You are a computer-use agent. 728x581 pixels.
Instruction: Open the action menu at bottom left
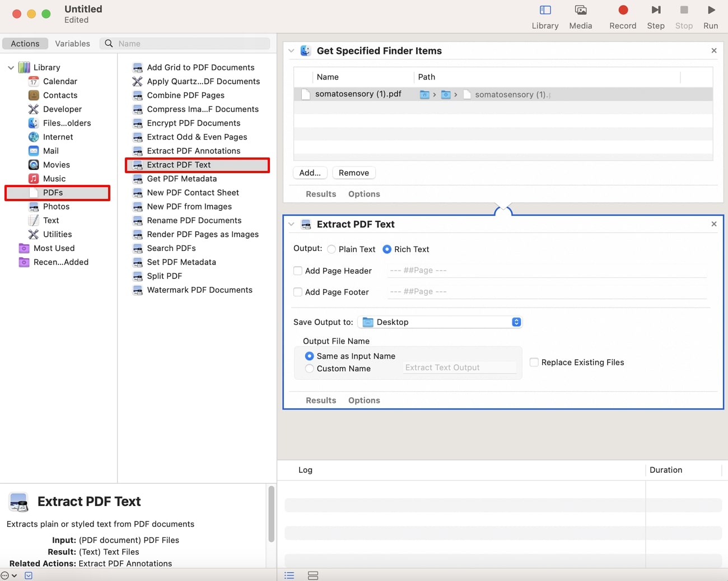pos(8,575)
